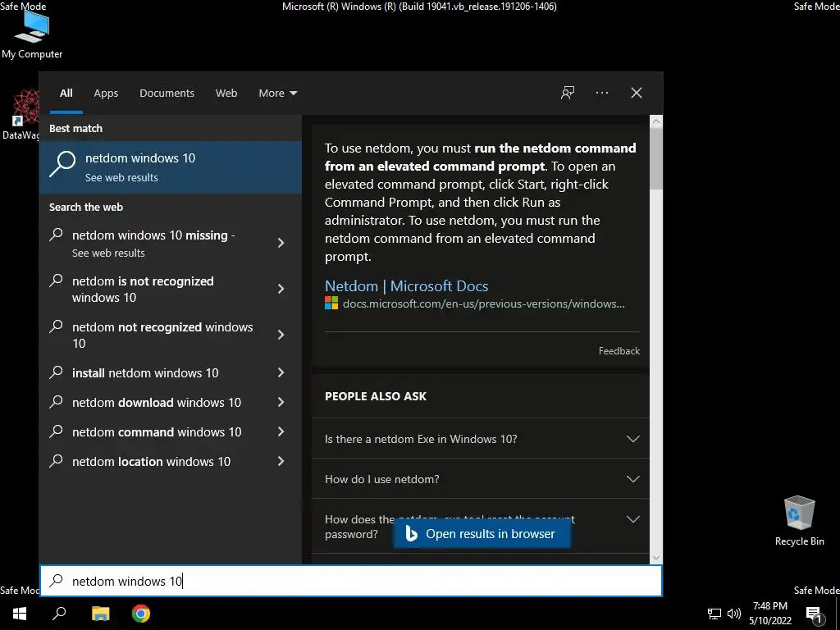Viewport: 840px width, 630px height.
Task: Expand arrow for netdom is not recognized
Action: point(281,290)
